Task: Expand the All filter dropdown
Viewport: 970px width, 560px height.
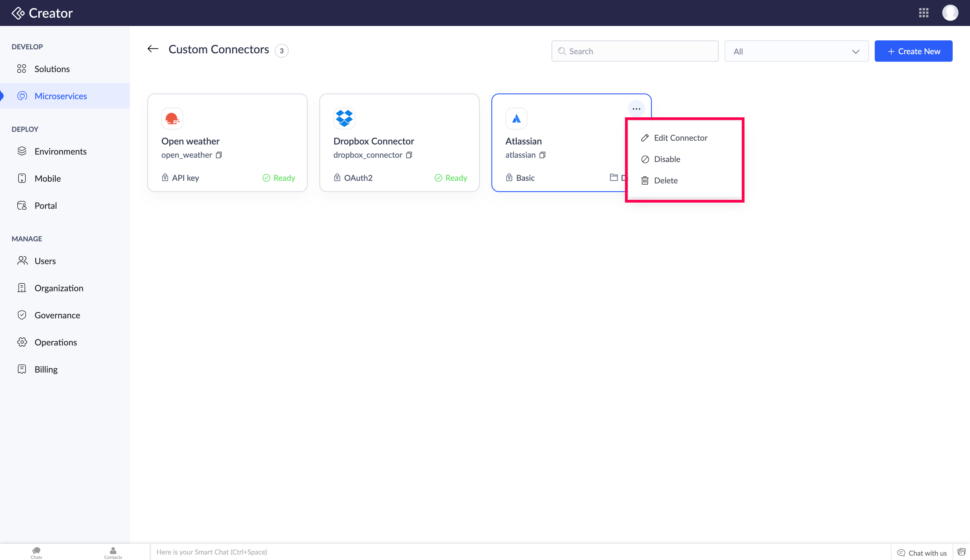Action: pos(796,51)
